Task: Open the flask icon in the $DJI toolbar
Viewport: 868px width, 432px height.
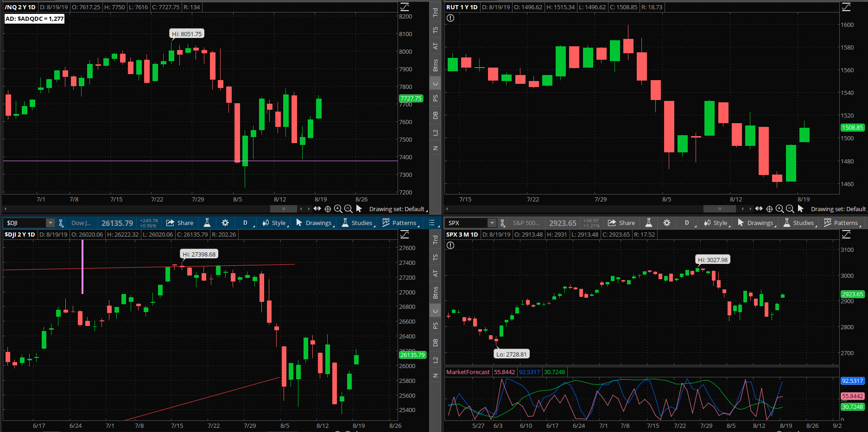Action: coord(207,223)
